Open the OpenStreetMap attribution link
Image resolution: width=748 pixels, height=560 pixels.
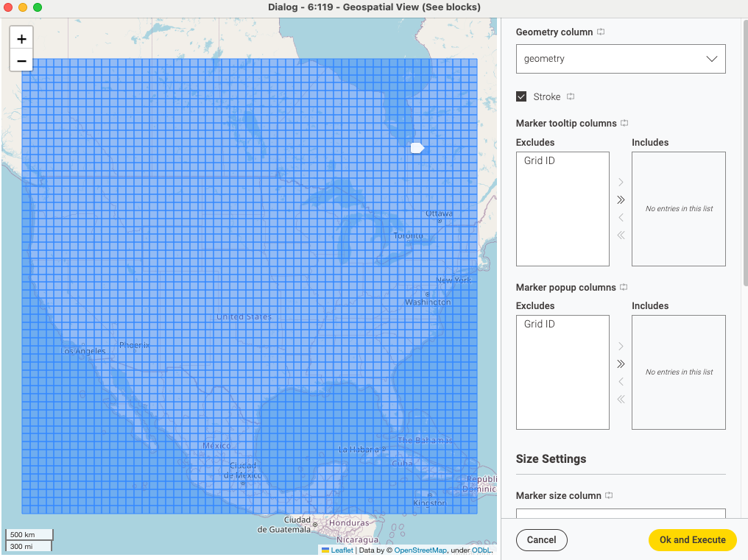[x=420, y=550]
